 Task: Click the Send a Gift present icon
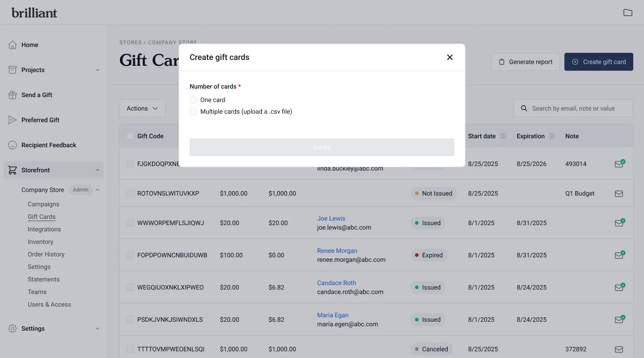13,95
